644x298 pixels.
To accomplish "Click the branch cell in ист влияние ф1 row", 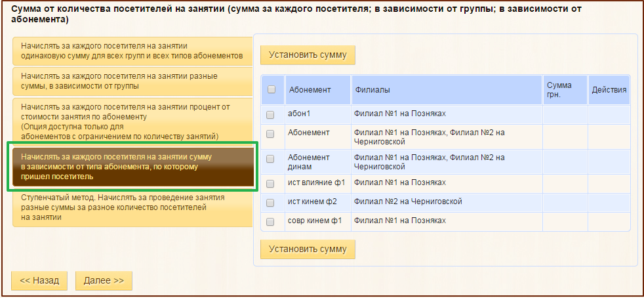I will point(447,184).
